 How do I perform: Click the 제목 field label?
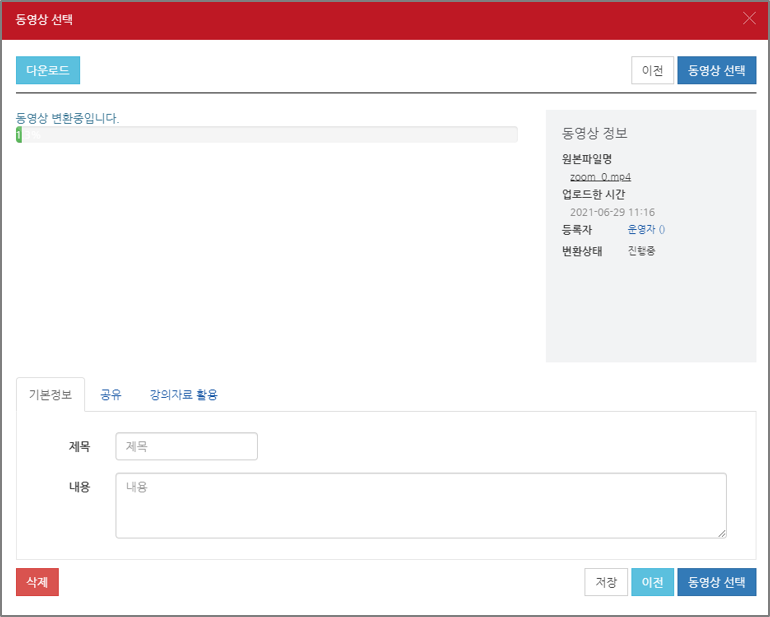pyautogui.click(x=79, y=446)
